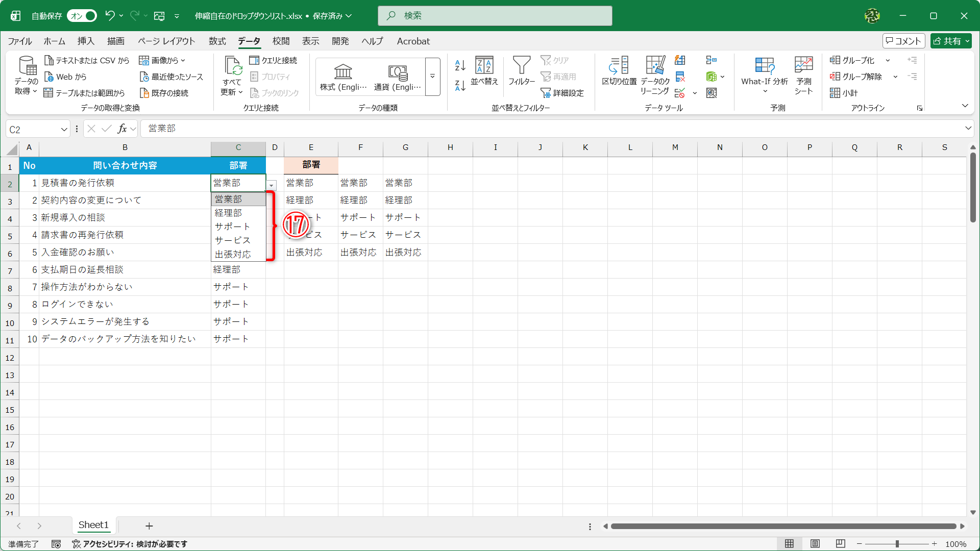Click inside the formula bar

pos(357,129)
